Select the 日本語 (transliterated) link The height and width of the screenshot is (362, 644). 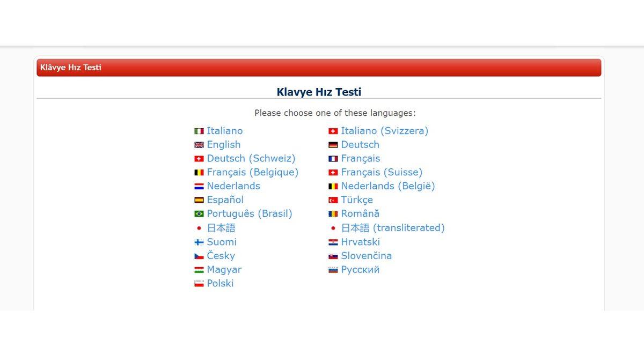coord(393,228)
